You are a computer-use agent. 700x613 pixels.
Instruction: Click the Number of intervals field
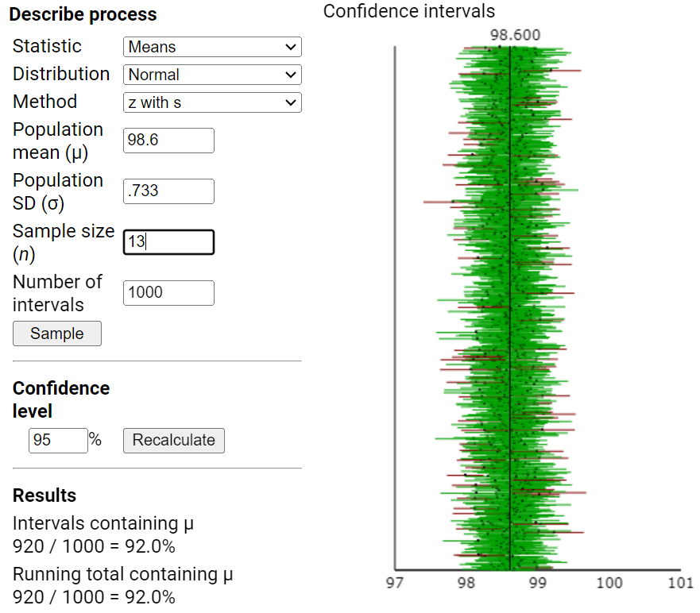[168, 293]
